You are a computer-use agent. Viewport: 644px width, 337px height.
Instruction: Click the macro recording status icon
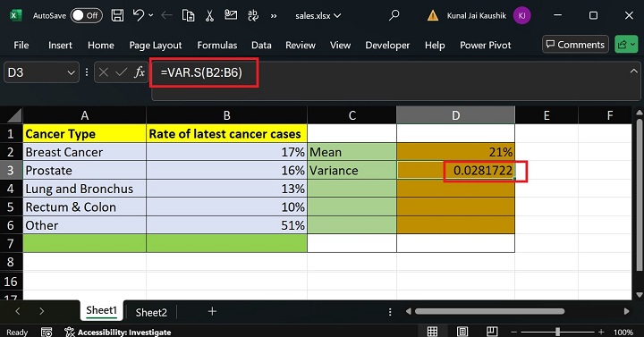click(x=47, y=332)
